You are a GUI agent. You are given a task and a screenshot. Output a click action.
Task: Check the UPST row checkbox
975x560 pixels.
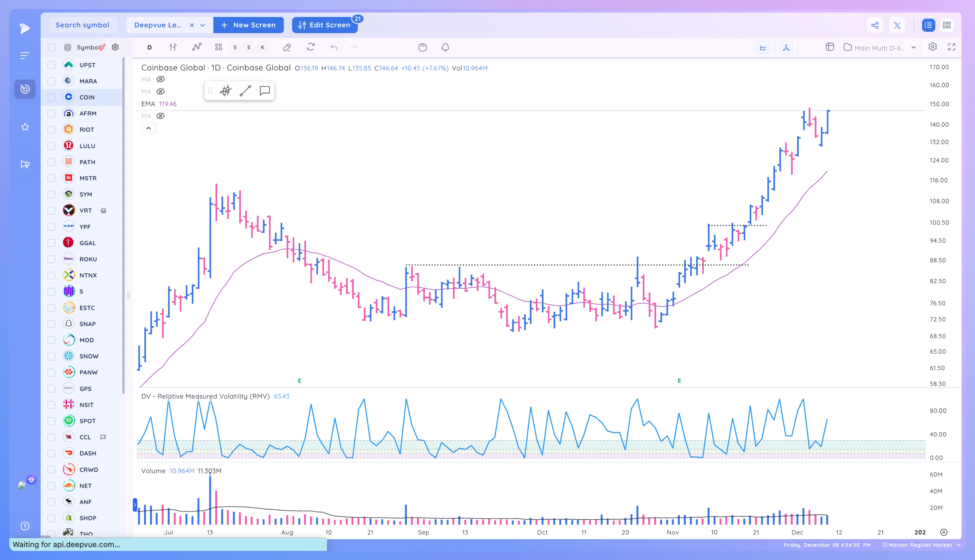(x=52, y=65)
